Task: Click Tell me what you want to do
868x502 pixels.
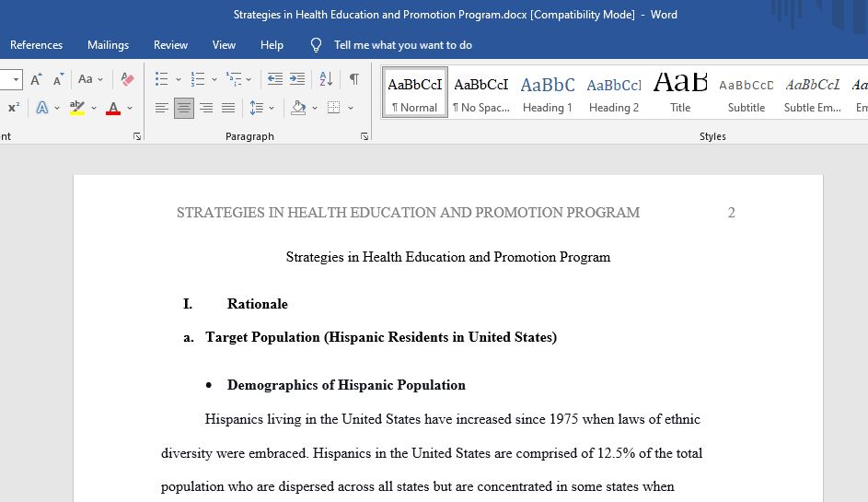Action: 403,45
